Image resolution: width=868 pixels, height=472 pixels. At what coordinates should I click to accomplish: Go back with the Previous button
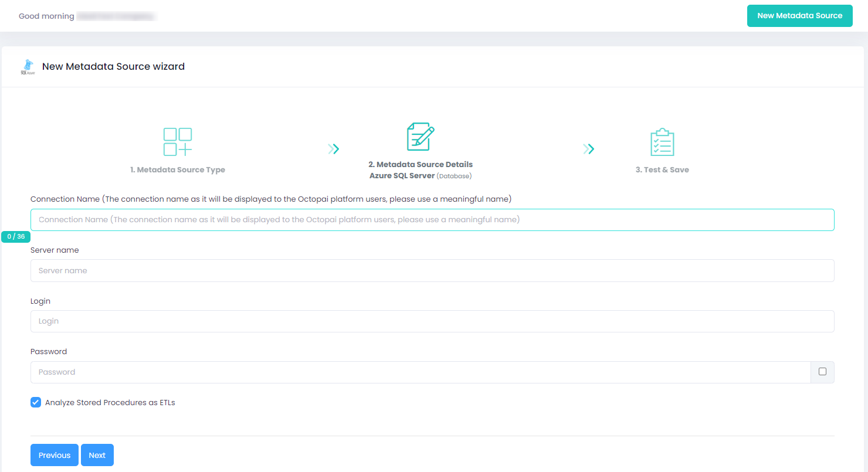point(55,455)
